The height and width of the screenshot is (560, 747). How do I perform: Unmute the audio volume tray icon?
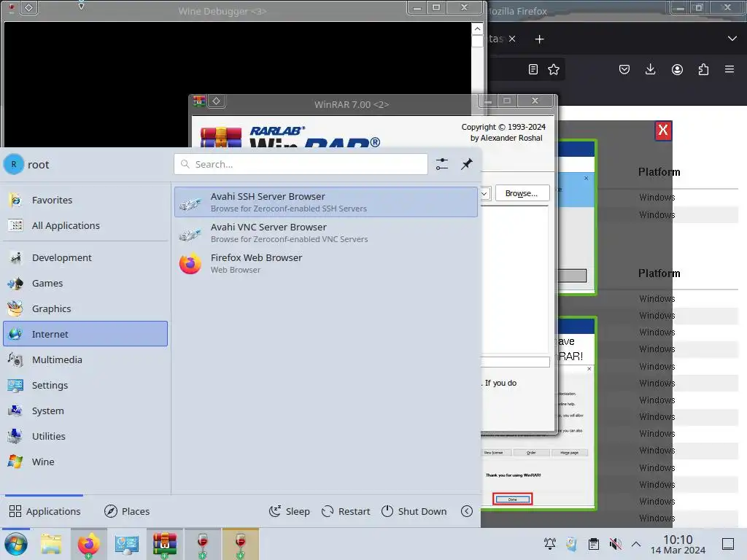615,544
